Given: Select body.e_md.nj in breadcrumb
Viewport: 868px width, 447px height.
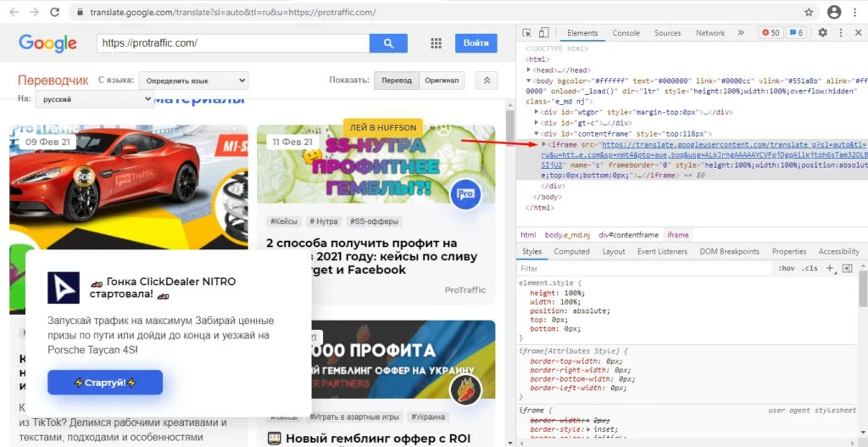Looking at the screenshot, I should coord(567,235).
